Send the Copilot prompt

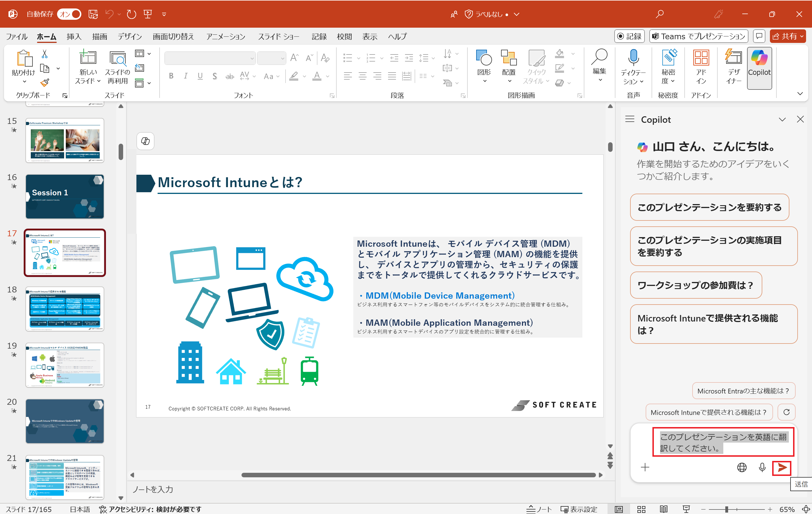[782, 467]
